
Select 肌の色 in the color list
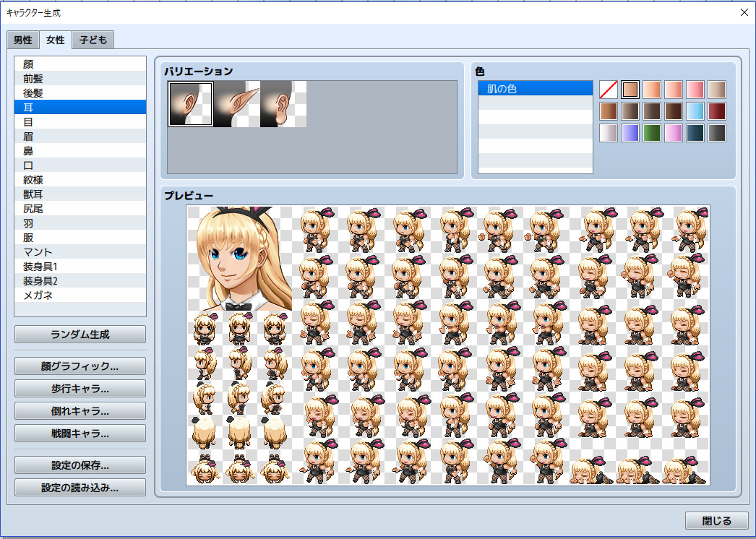coord(535,88)
